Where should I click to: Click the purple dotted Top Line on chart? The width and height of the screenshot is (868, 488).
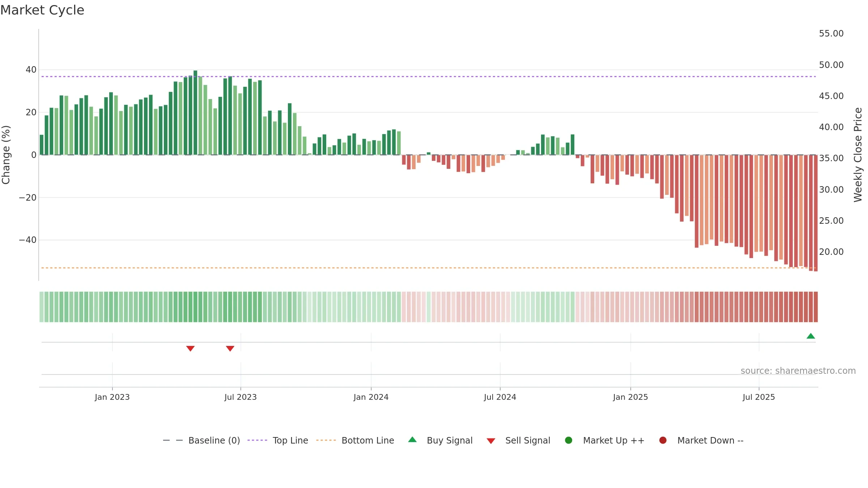tap(429, 77)
